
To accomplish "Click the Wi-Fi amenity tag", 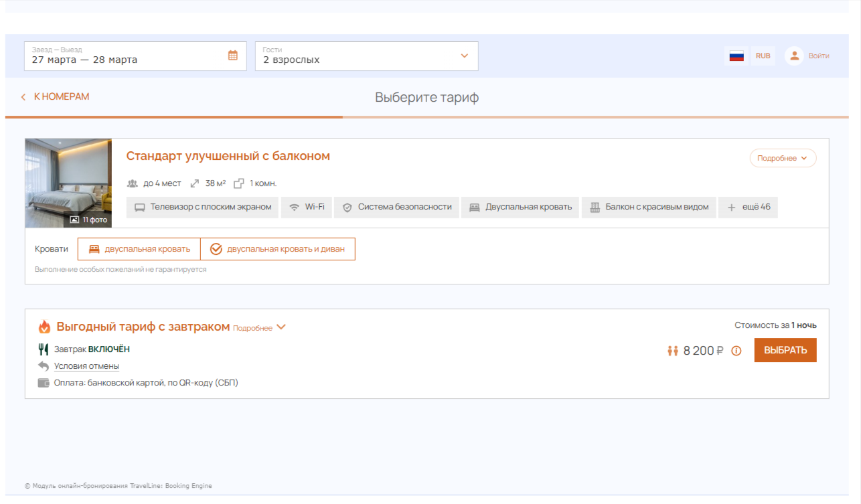I will pyautogui.click(x=306, y=207).
